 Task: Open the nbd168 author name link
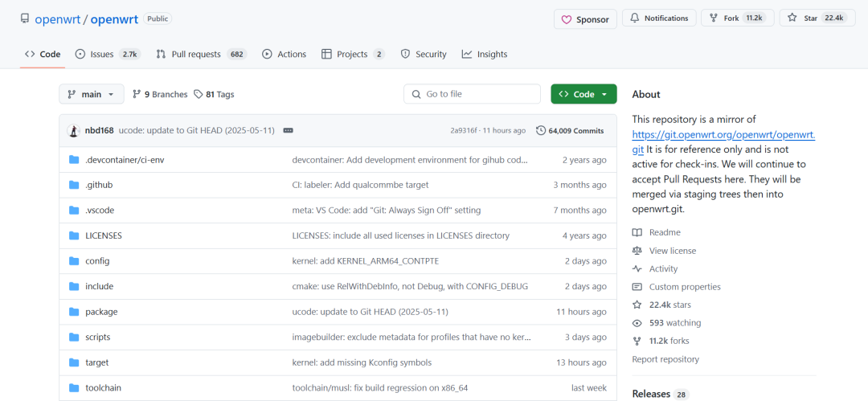(x=99, y=131)
